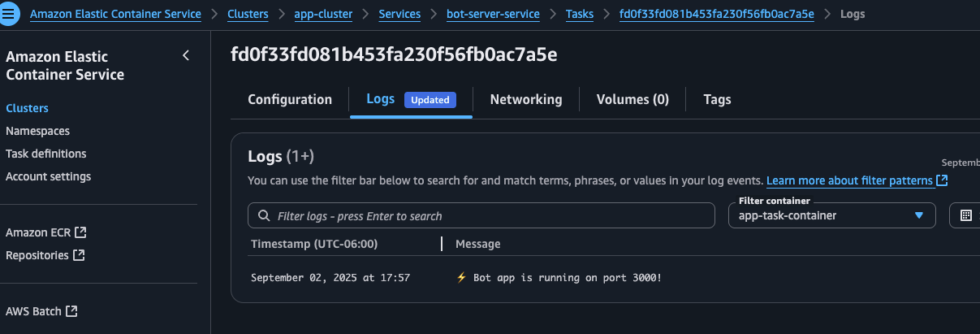Open the Tasks breadcrumb link
This screenshot has height=334, width=980.
point(580,14)
